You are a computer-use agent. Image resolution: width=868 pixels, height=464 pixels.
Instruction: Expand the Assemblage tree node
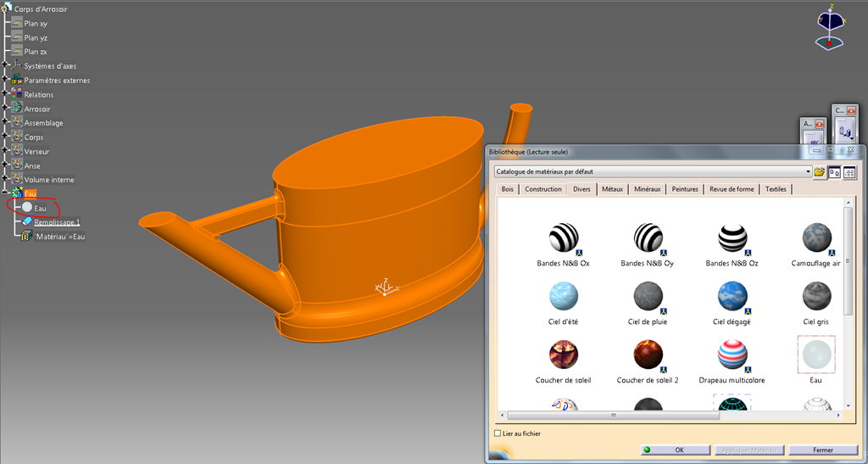pos(4,123)
